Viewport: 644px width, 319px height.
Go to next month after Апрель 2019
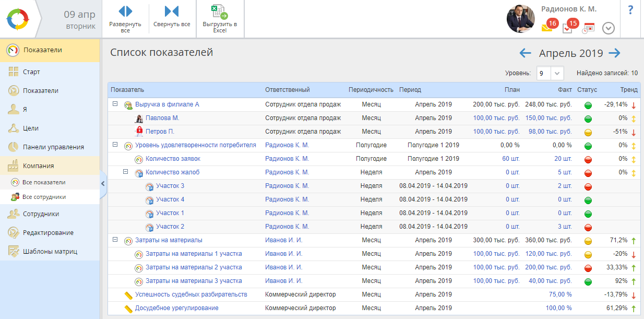click(614, 53)
